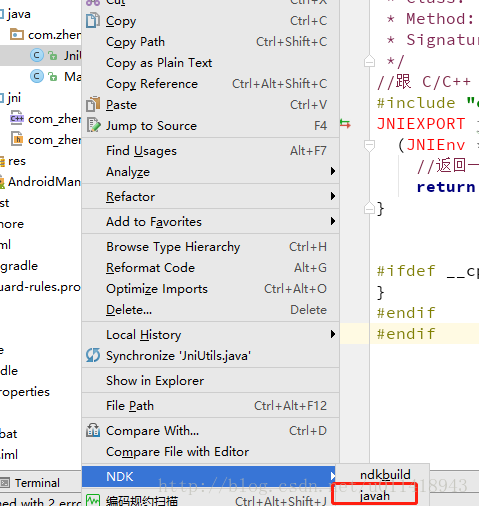The image size is (479, 506).
Task: Select Delete... from the context menu
Action: (x=211, y=310)
